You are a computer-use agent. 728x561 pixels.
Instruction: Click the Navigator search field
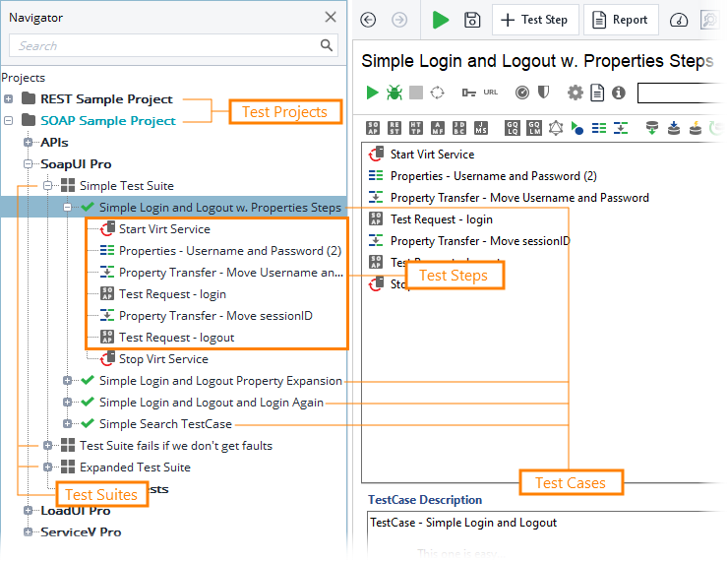pos(173,45)
